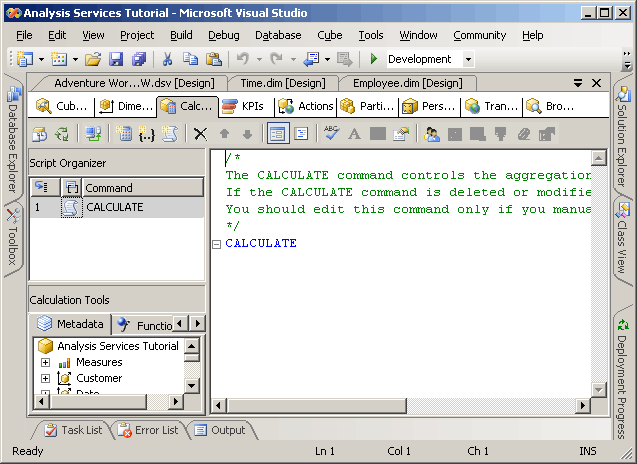
Task: Collapse the CALCULATE outline block
Action: click(x=217, y=244)
